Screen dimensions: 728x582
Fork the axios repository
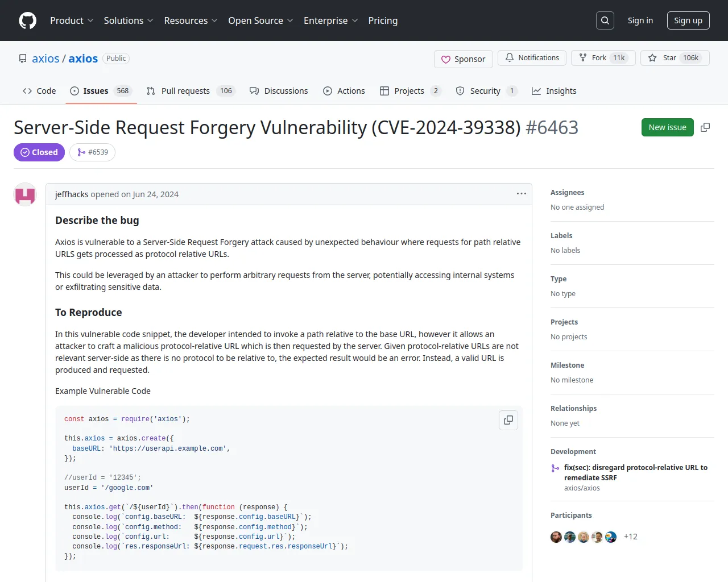[x=603, y=58]
